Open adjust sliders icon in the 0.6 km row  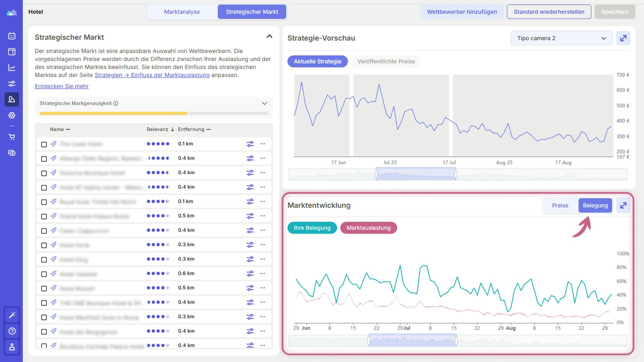(250, 274)
